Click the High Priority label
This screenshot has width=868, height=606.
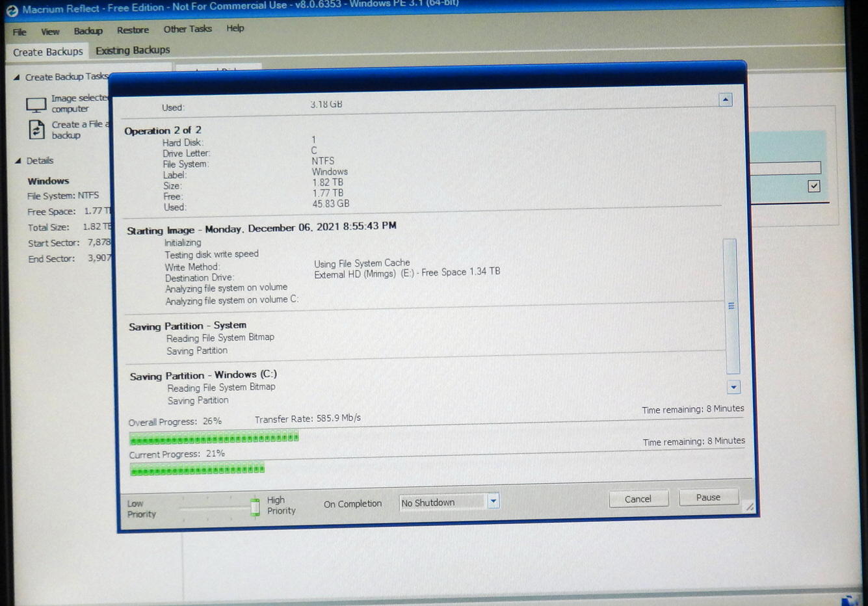tap(281, 505)
